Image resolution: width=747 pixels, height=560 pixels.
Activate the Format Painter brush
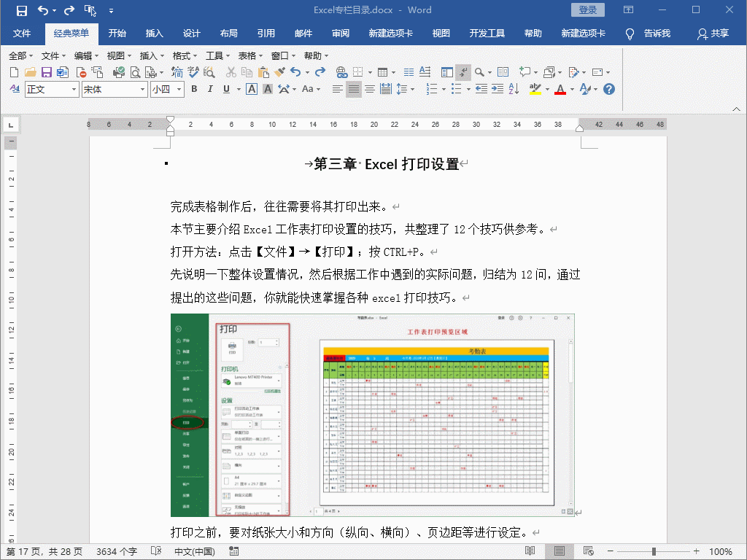[x=279, y=72]
